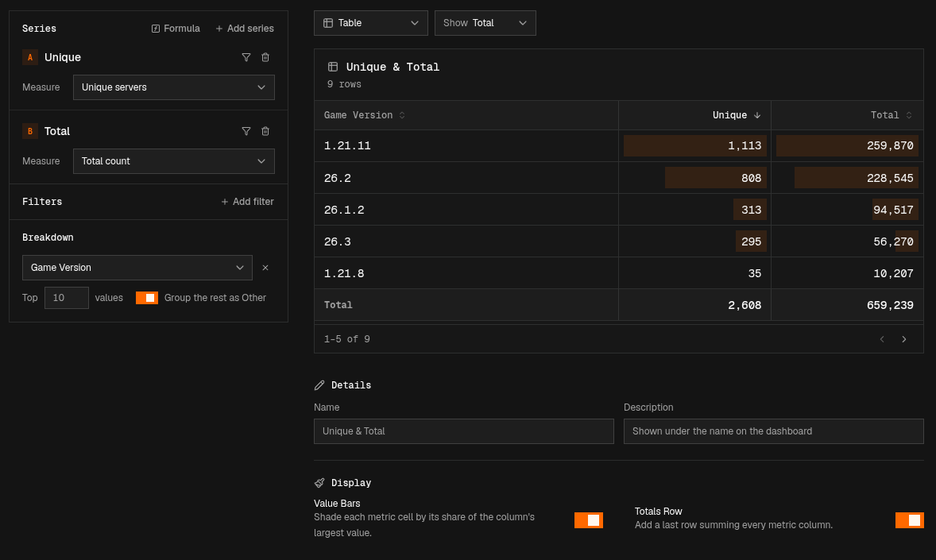Delete the Total series with trash icon
Image resolution: width=936 pixels, height=560 pixels.
click(265, 131)
